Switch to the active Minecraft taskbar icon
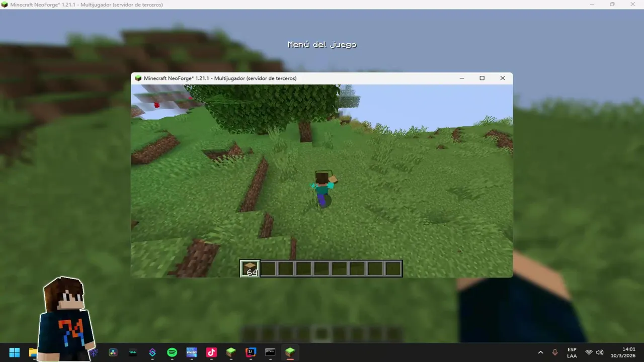 coord(290,352)
